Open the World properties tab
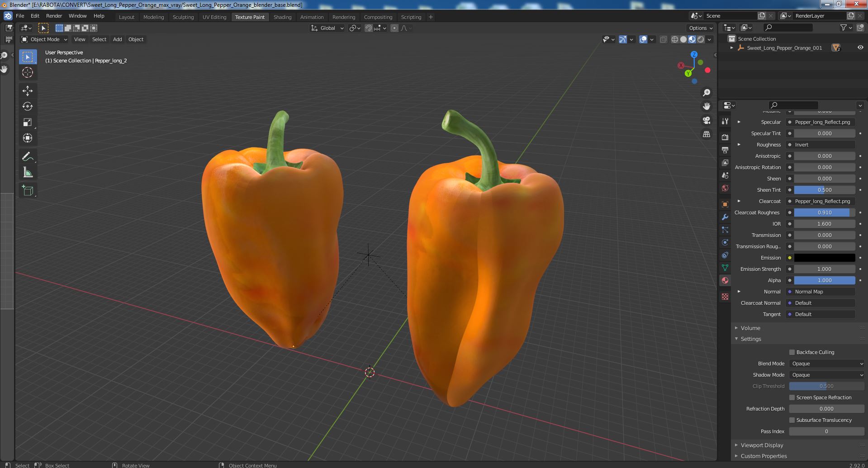This screenshot has height=468, width=868. pyautogui.click(x=725, y=188)
